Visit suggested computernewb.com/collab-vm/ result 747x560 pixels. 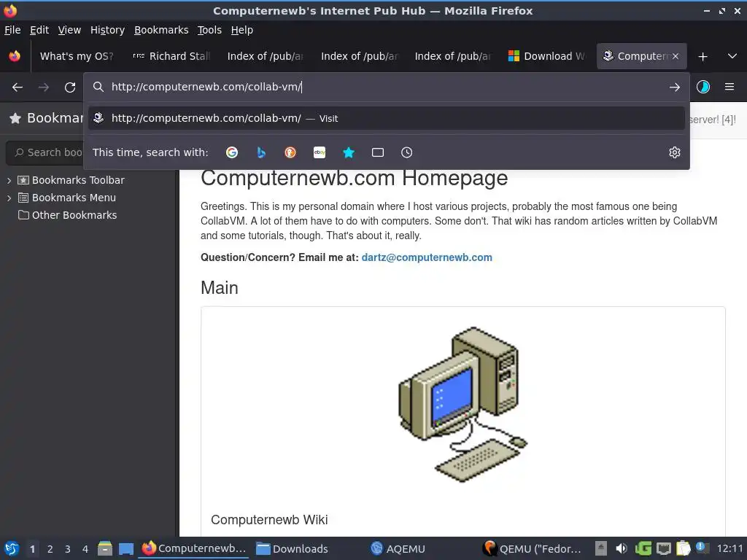point(387,118)
